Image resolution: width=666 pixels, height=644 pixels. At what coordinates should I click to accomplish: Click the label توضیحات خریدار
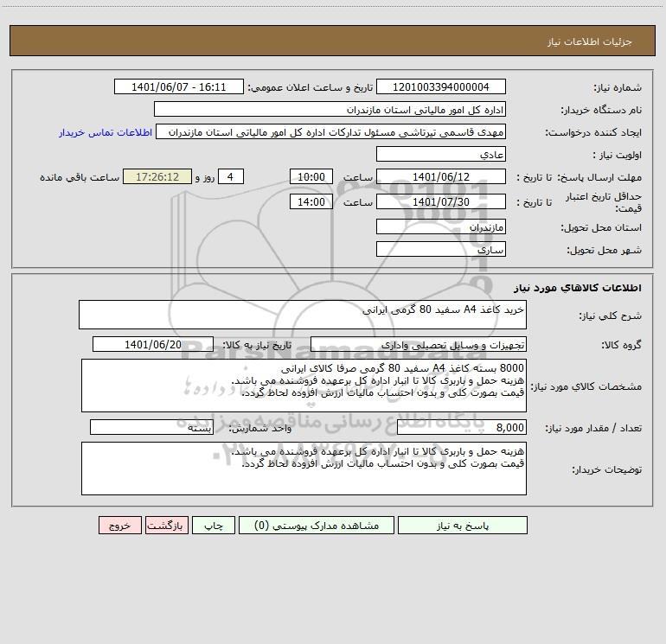click(606, 470)
